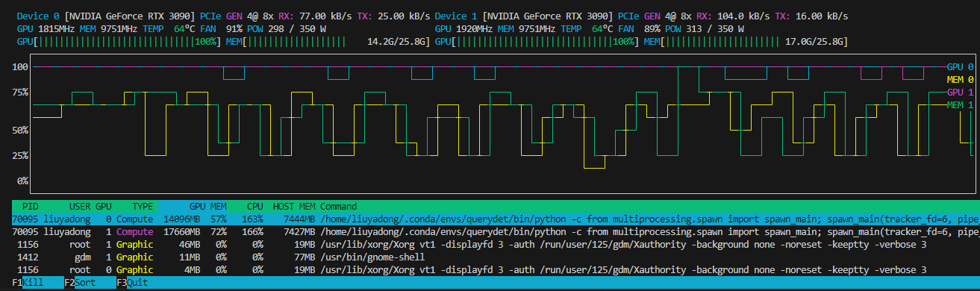The image size is (980, 291).
Task: Click the 7444MB host memory cell
Action: [x=300, y=219]
